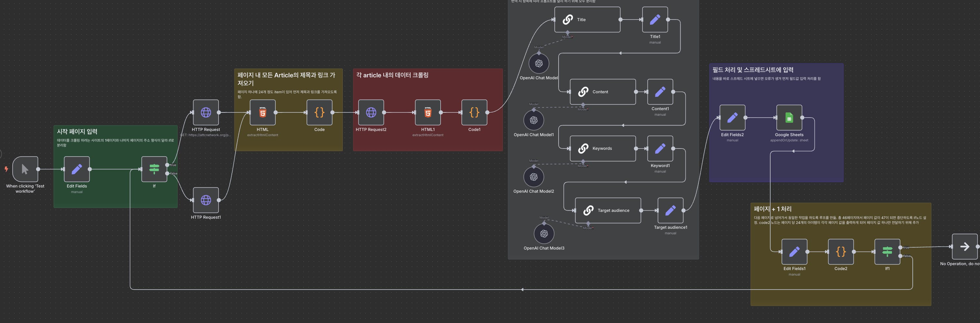Select the '페이지 + 1 처리' sticky note title
This screenshot has width=980, height=323.
pos(773,209)
